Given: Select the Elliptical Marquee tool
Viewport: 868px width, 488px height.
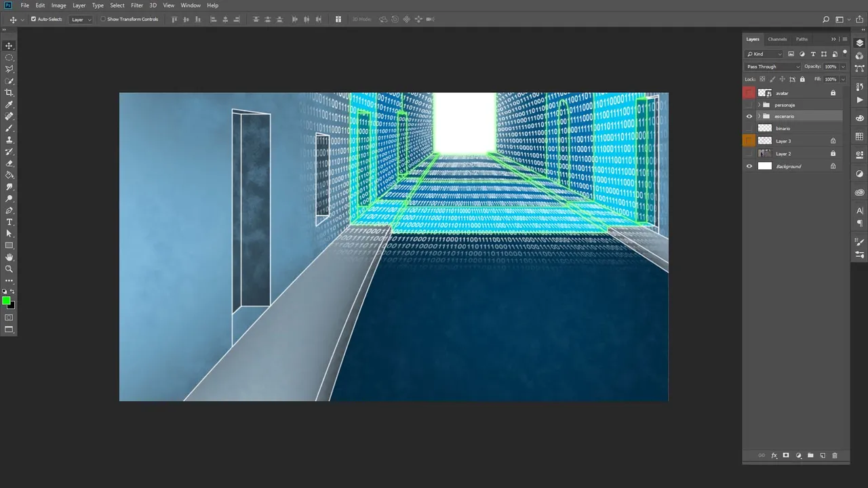Looking at the screenshot, I should pos(9,58).
